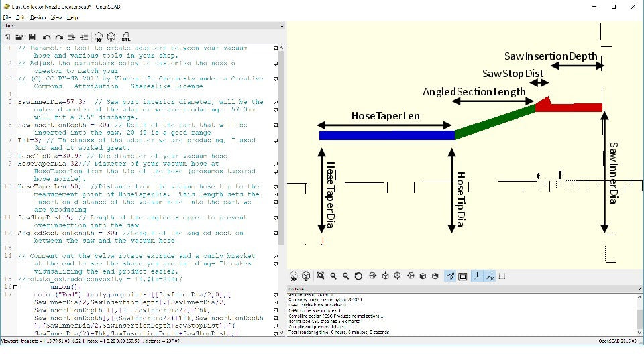Click the Export as STL icon
Image resolution: width=644 pixels, height=362 pixels.
click(126, 37)
